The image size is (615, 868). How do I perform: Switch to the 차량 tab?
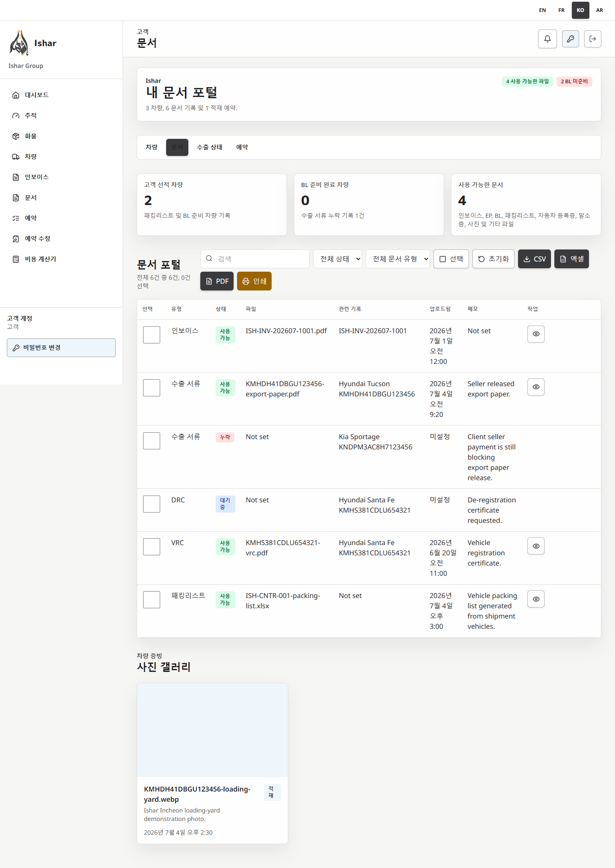point(152,147)
